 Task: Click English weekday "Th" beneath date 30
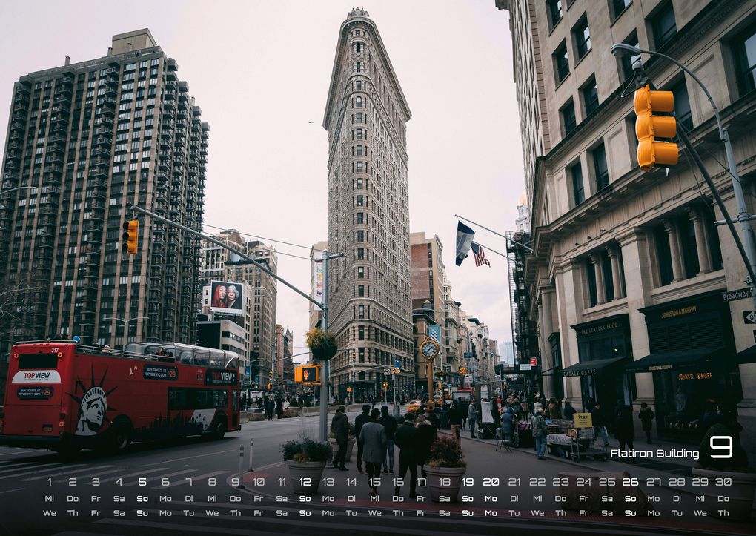(x=723, y=513)
